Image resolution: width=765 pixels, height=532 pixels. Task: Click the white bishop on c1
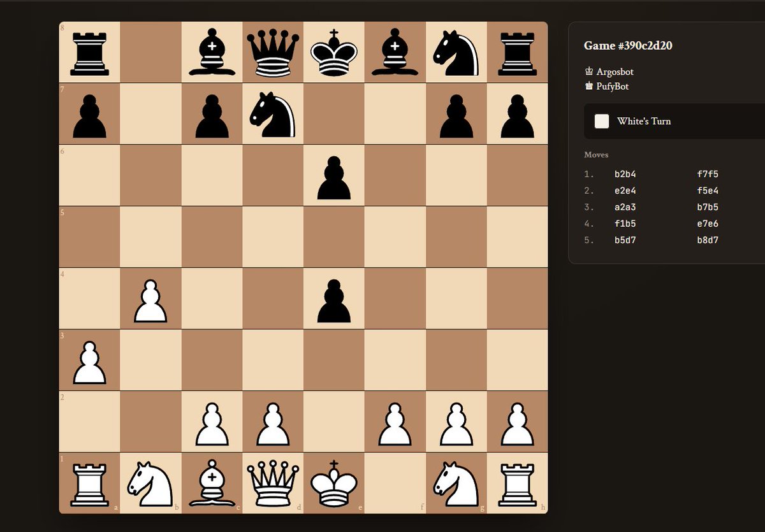coord(212,482)
